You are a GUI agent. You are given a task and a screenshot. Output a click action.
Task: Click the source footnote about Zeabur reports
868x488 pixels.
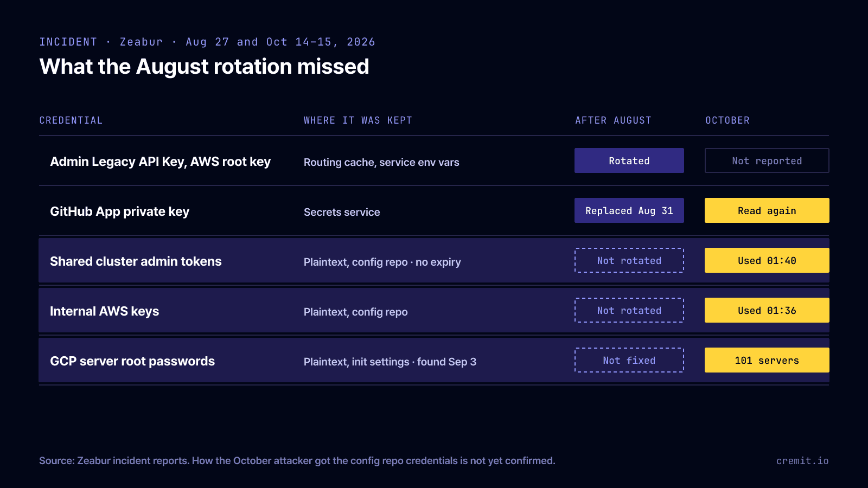[x=297, y=461]
